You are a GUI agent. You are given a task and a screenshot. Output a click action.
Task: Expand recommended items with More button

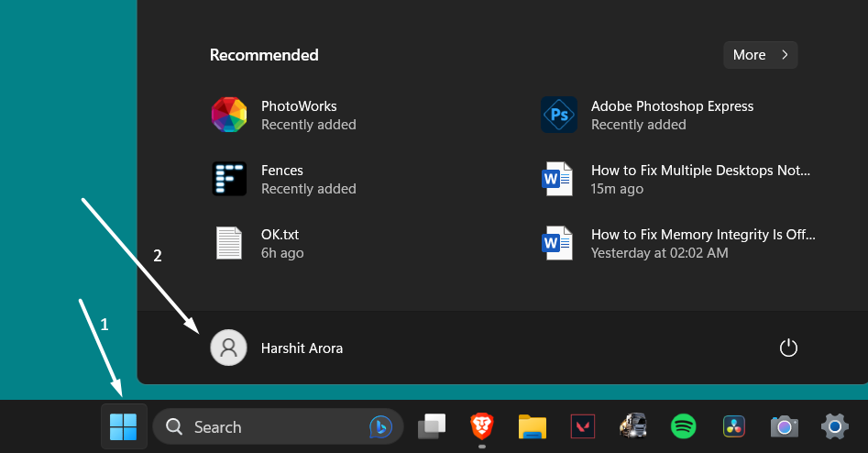(x=760, y=55)
